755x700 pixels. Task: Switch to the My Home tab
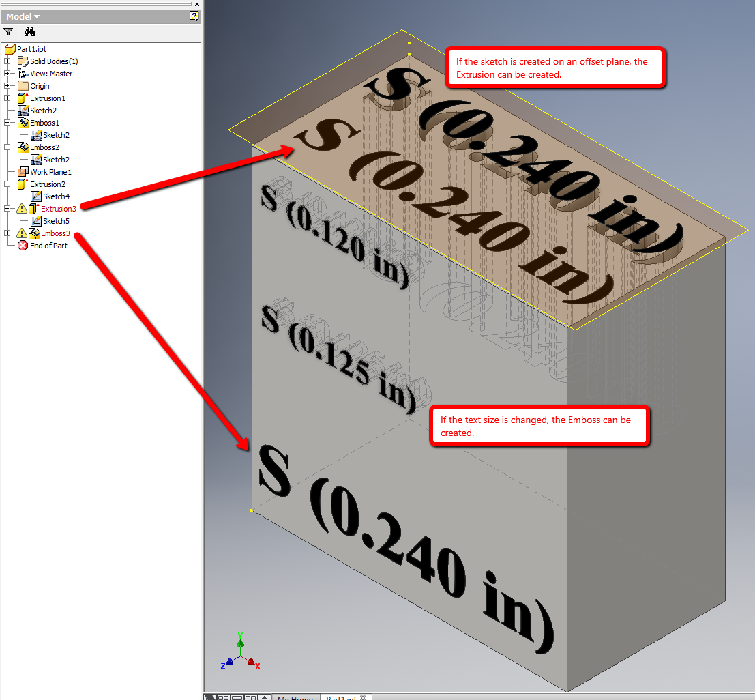[x=295, y=697]
